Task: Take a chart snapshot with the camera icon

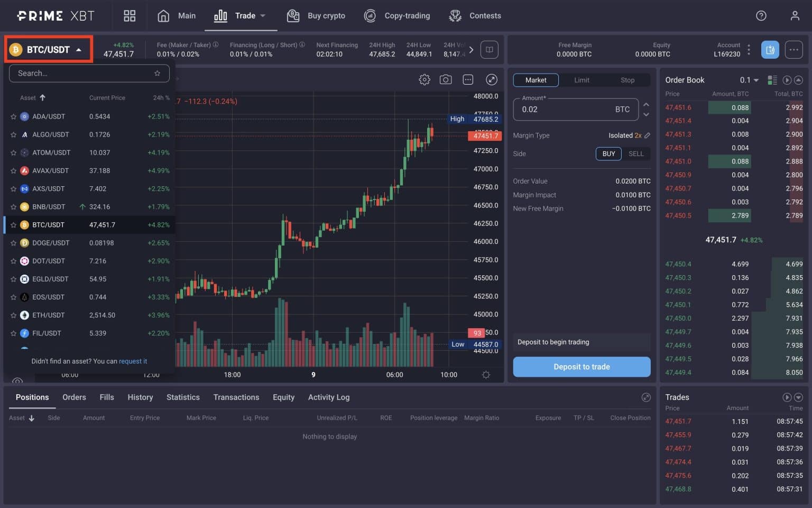Action: pos(446,79)
